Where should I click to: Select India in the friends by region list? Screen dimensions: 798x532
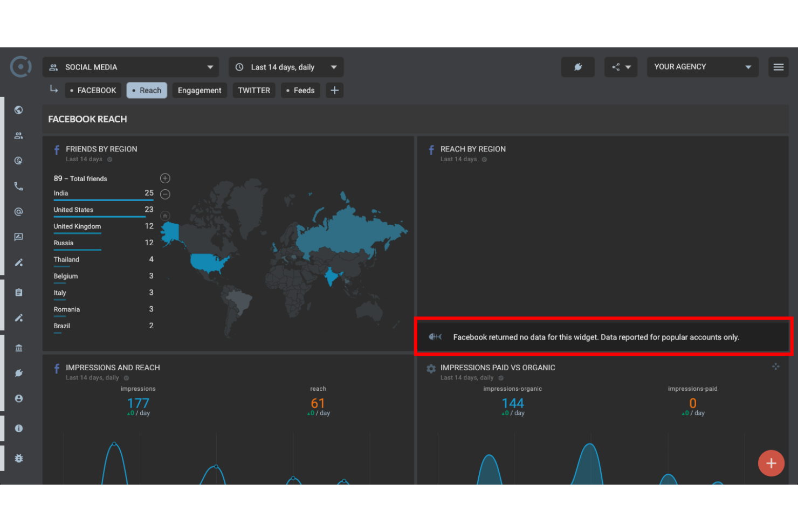click(x=61, y=194)
